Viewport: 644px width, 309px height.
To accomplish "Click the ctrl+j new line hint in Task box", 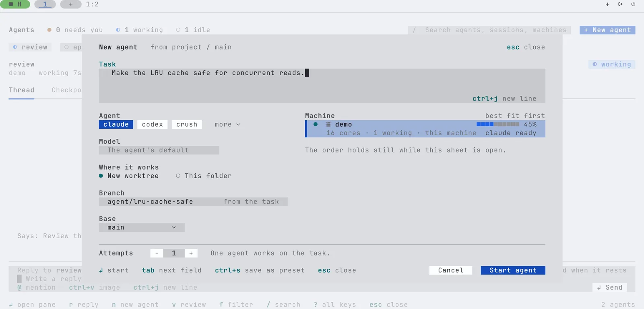I will [504, 99].
